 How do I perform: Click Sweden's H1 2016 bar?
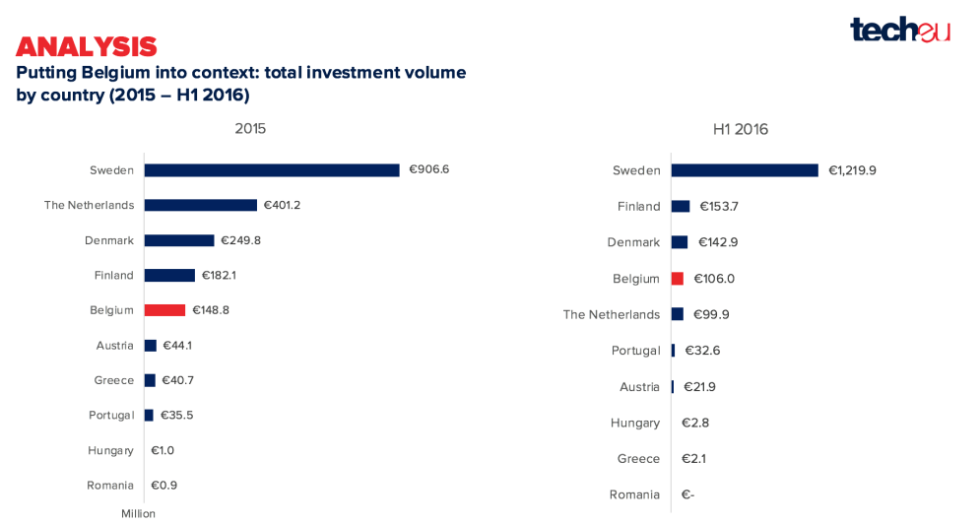click(x=745, y=170)
